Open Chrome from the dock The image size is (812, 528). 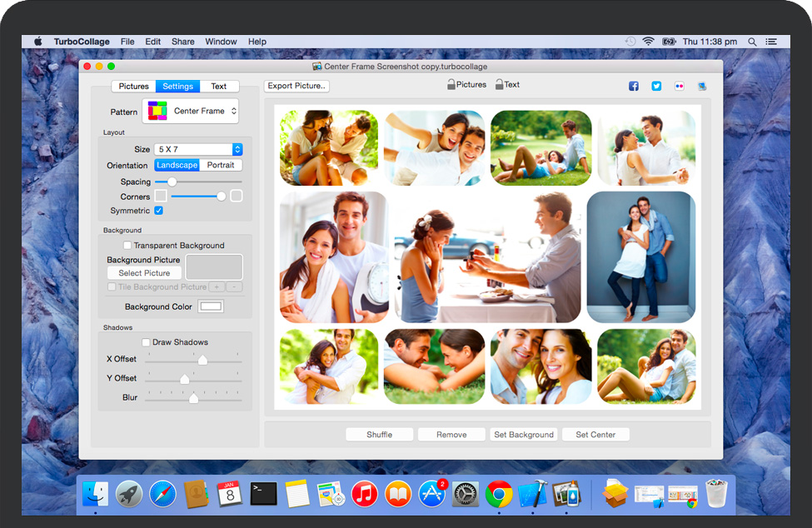coord(499,494)
